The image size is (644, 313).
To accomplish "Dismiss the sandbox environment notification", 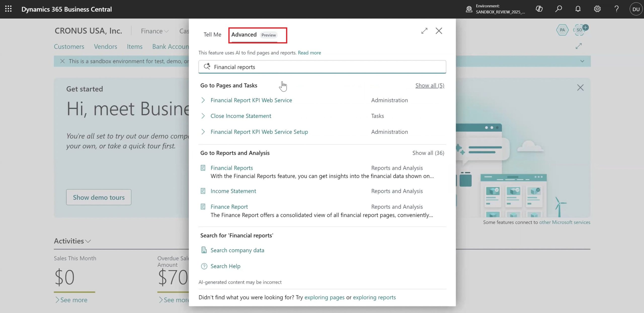I will pos(63,61).
